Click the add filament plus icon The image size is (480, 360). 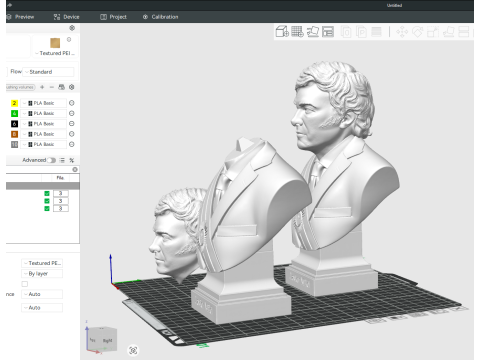pos(42,87)
